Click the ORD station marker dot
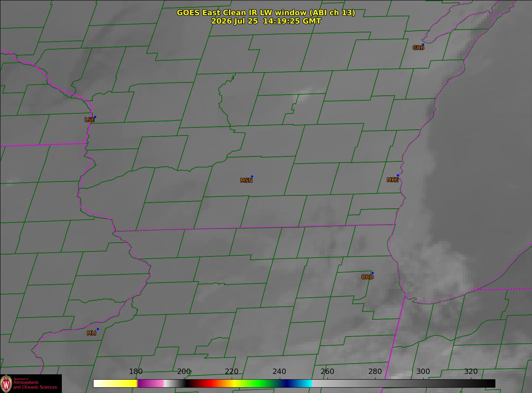This screenshot has width=532, height=393. [372, 273]
